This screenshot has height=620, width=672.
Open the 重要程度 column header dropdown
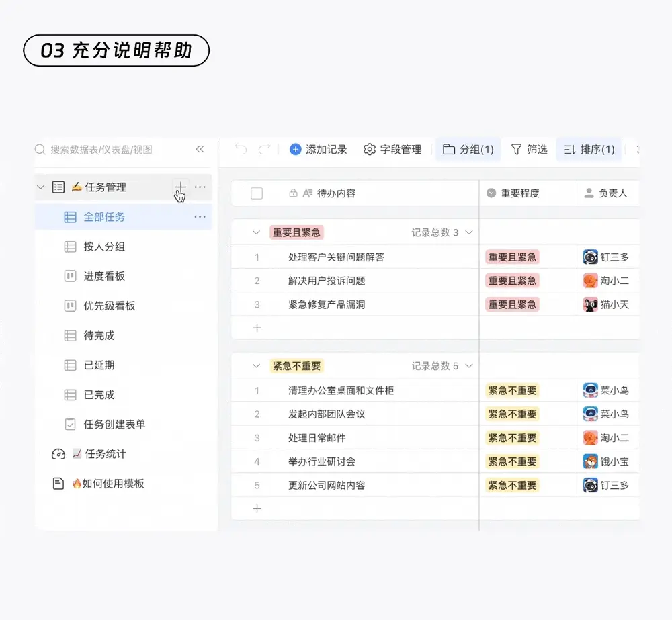click(491, 193)
